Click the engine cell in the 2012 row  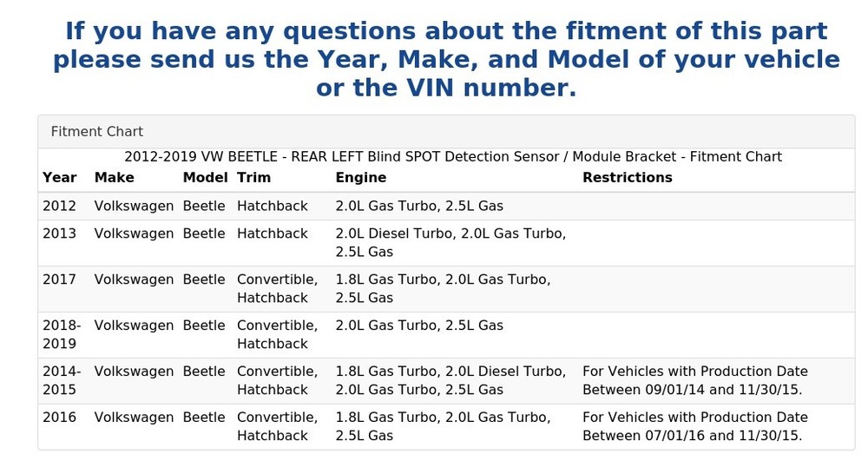[419, 207]
